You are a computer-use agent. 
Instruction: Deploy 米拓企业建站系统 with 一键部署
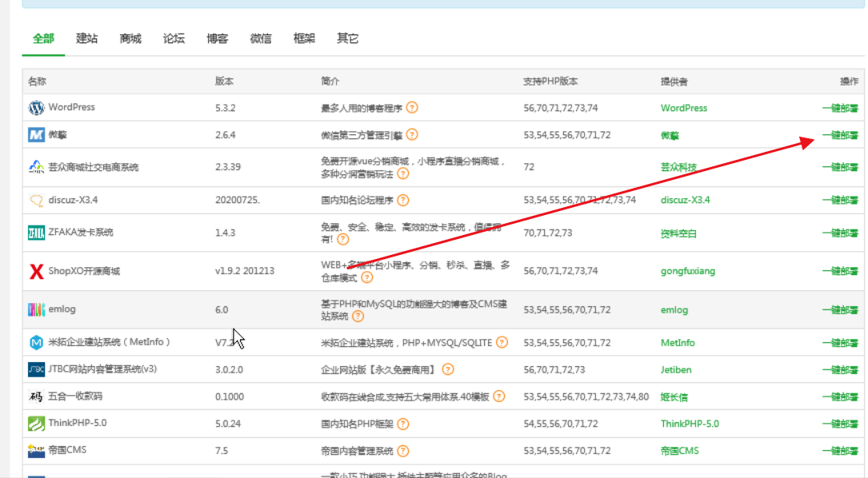[840, 343]
